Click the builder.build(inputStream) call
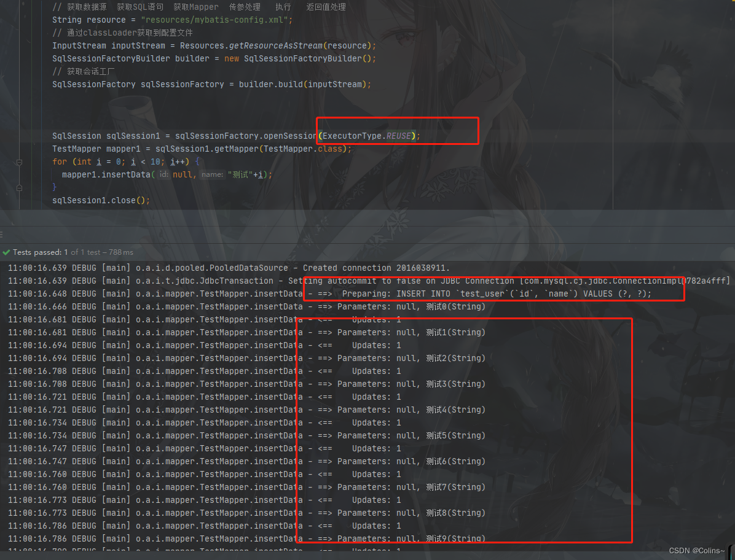 (x=303, y=84)
